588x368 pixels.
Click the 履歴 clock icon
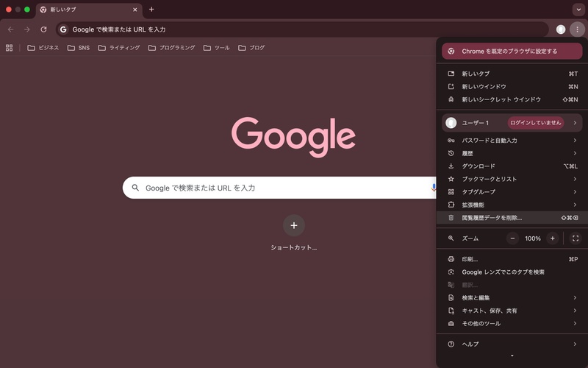(x=451, y=153)
